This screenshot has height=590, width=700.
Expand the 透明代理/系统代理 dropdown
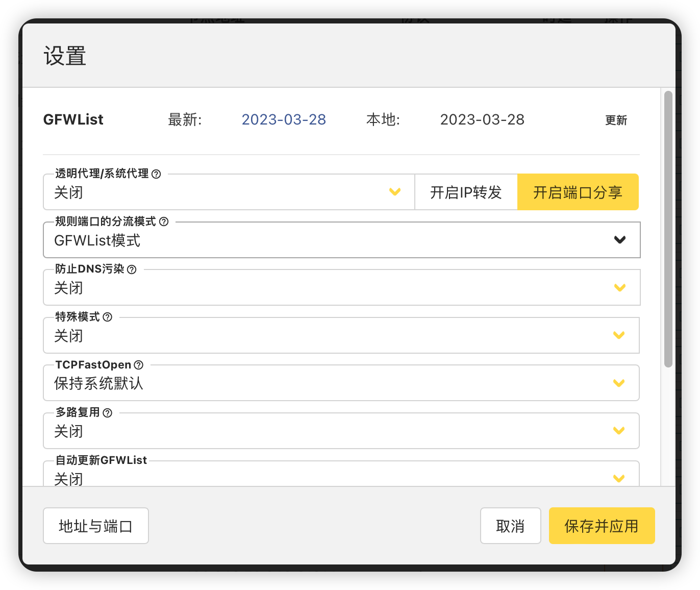click(229, 192)
